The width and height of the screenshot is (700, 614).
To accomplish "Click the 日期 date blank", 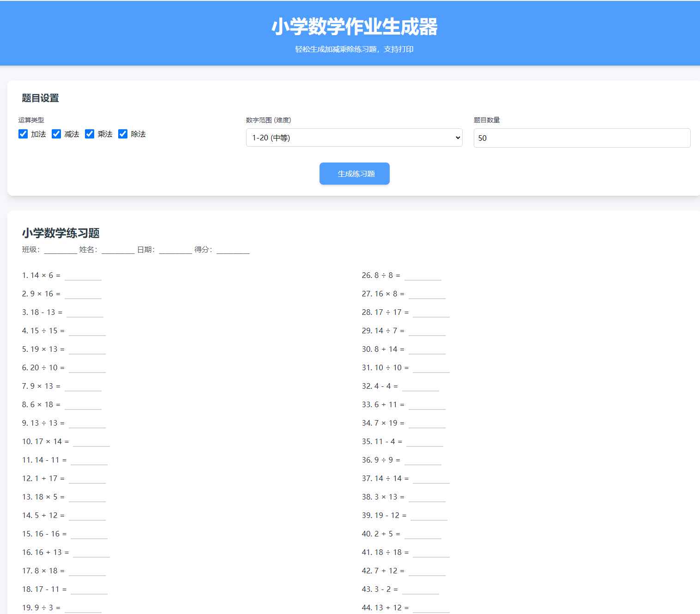I will tap(175, 251).
